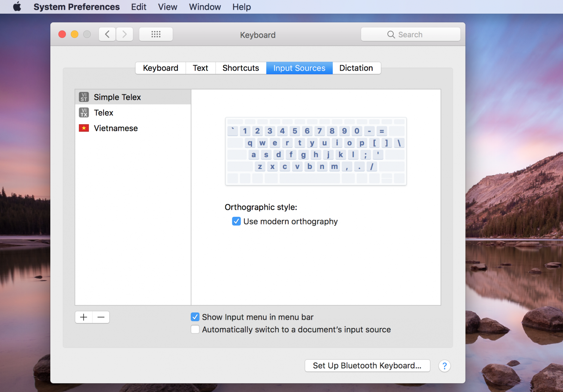This screenshot has height=392, width=563.
Task: Minimize the Keyboard window with yellow button
Action: point(75,34)
